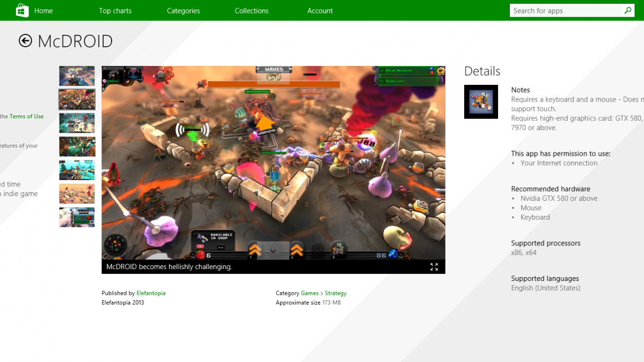Open the Home menu item
This screenshot has height=362, width=644.
pos(43,11)
